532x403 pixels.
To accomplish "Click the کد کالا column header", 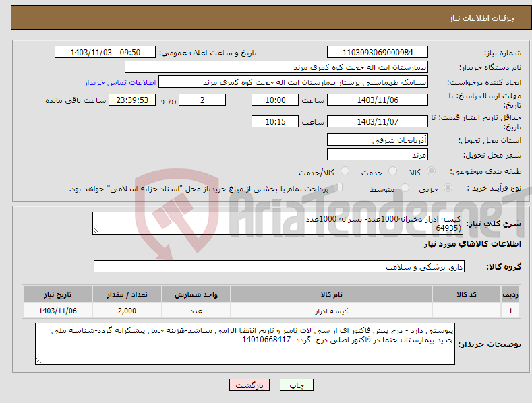I will [466, 294].
